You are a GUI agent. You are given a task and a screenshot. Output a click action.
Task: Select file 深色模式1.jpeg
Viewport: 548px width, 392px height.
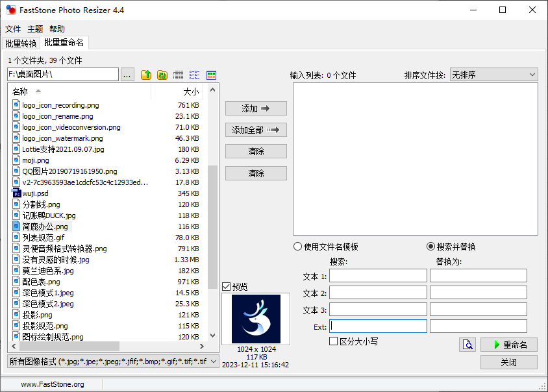tap(48, 293)
